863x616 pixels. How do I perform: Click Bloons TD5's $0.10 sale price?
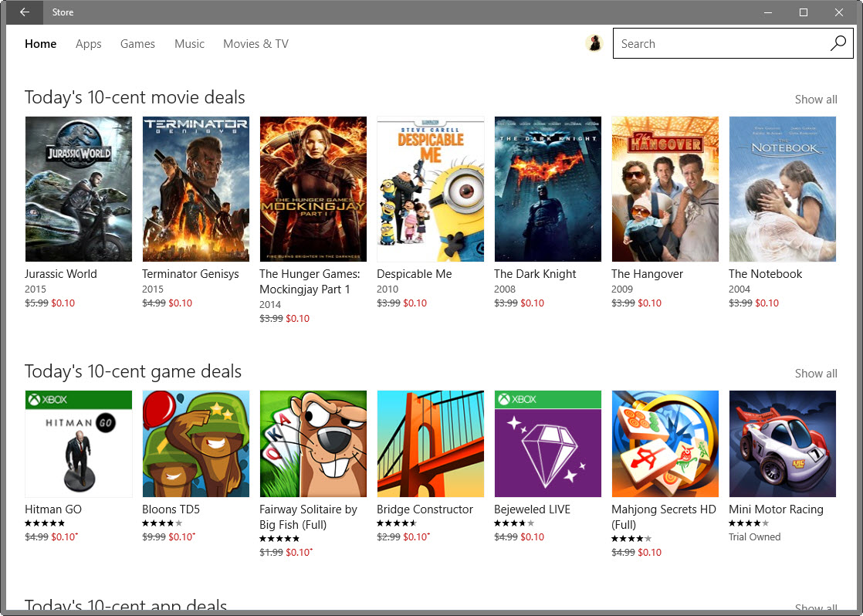(181, 536)
